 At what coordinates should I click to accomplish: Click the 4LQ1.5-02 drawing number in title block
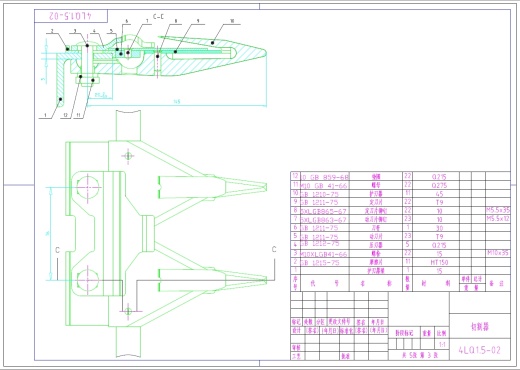coord(480,350)
